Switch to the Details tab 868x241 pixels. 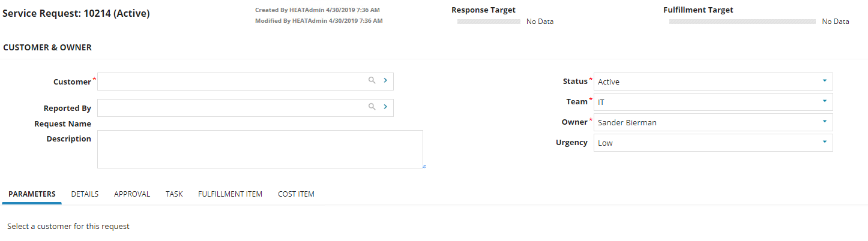85,194
